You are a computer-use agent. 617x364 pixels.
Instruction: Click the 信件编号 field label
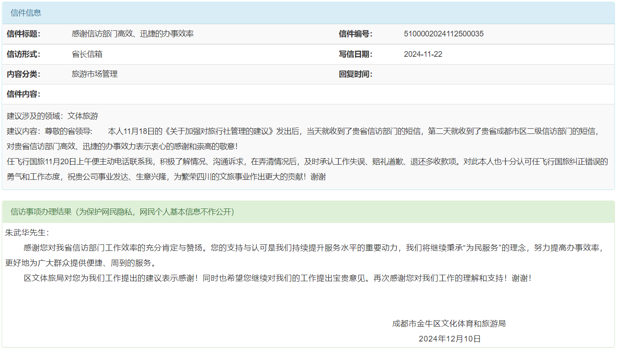coord(355,34)
